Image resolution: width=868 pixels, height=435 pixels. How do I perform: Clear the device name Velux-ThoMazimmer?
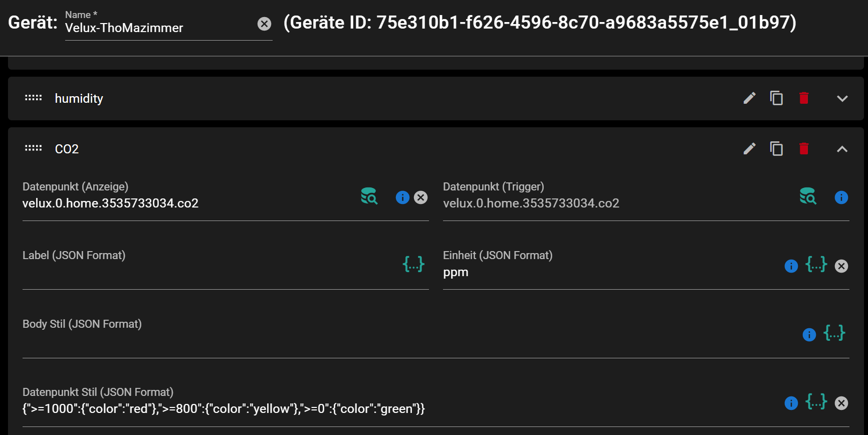pos(264,23)
